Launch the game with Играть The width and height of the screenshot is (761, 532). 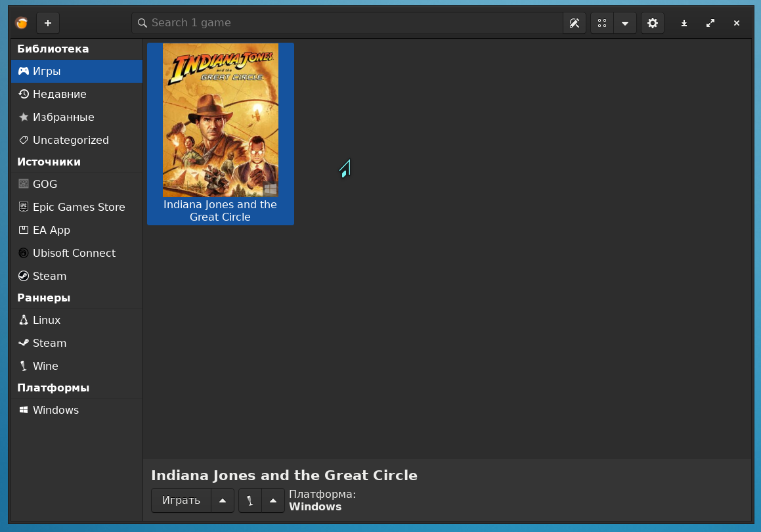coord(181,500)
